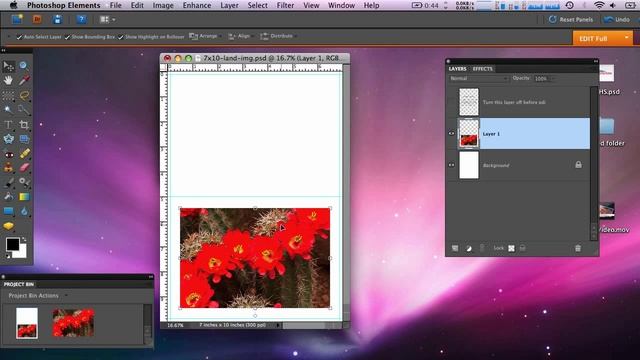Click the black foreground color swatch
This screenshot has width=640, height=360.
12,244
